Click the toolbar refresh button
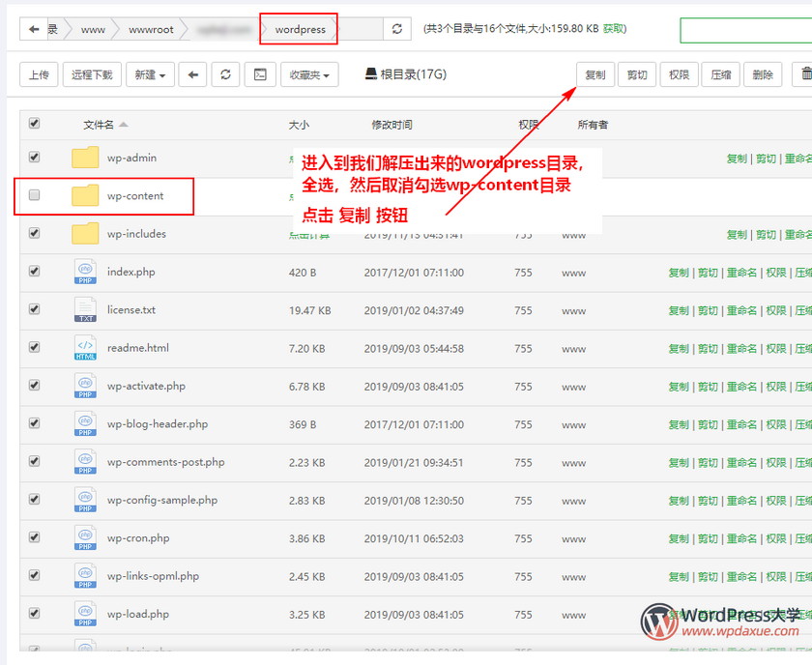The width and height of the screenshot is (812, 665). pyautogui.click(x=226, y=75)
